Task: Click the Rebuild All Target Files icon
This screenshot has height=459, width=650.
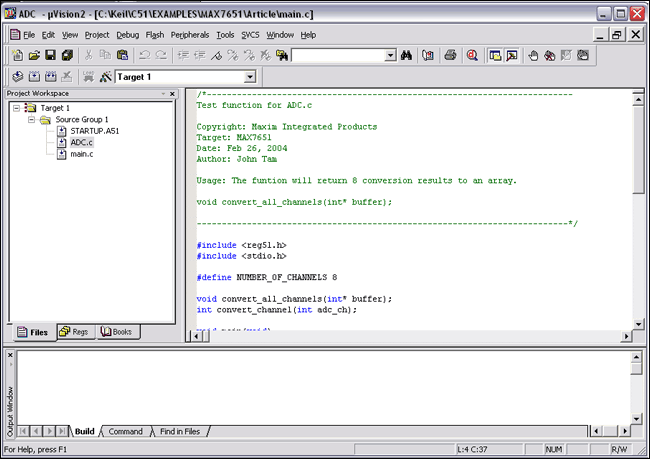Action: click(x=51, y=77)
